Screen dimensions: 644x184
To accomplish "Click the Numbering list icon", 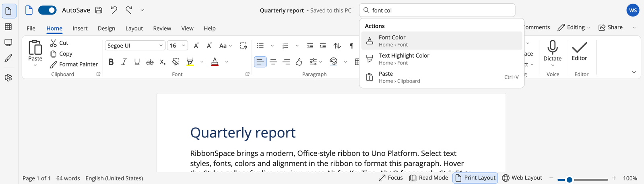I will pos(285,45).
